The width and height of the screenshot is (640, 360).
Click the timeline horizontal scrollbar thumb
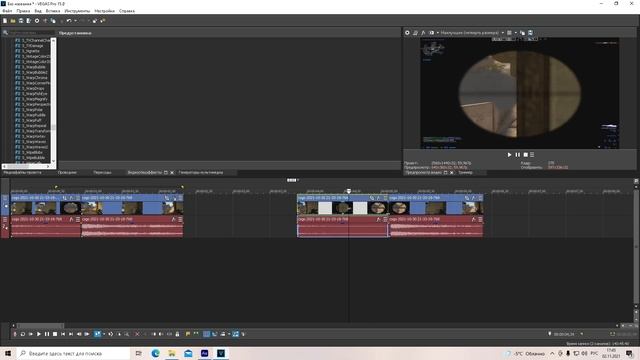(40, 326)
